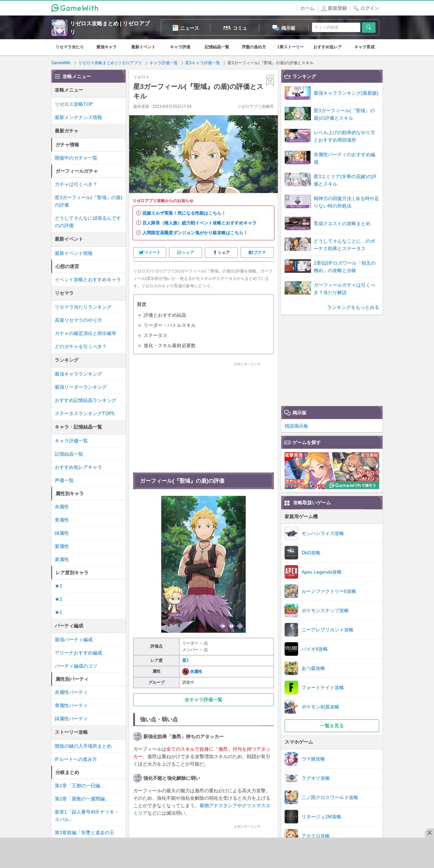434x868 pixels.
Task: Click 星3 rarity link in table
Action: (185, 660)
